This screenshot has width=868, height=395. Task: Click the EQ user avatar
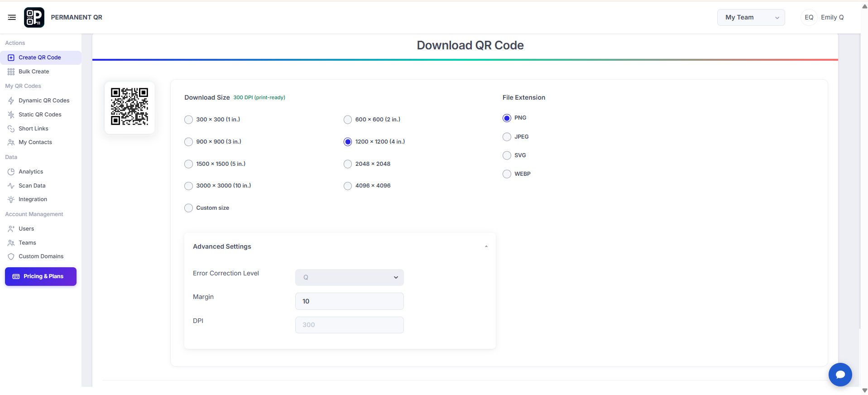point(809,17)
